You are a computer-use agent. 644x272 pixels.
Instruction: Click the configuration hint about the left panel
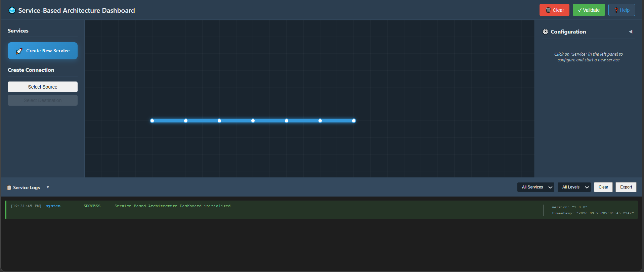click(589, 57)
